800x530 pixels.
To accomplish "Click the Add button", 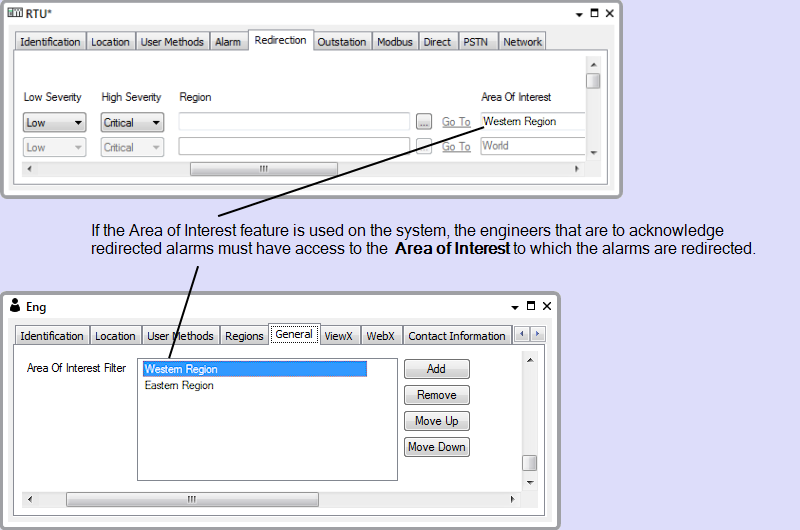I will point(436,369).
